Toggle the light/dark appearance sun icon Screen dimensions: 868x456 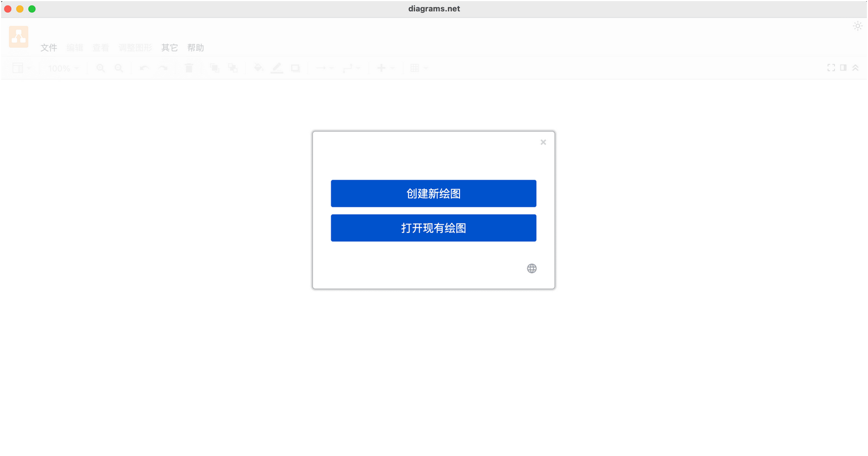coord(857,26)
